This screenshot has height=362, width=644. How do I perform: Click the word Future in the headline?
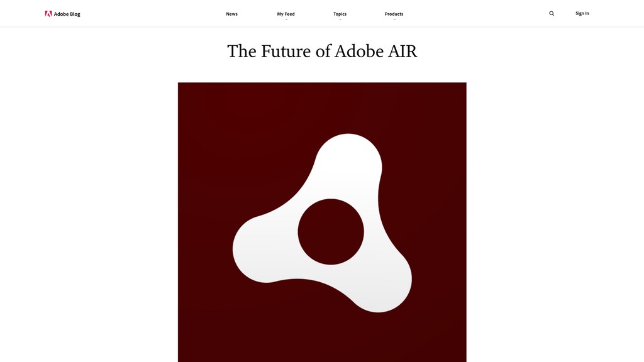point(286,52)
